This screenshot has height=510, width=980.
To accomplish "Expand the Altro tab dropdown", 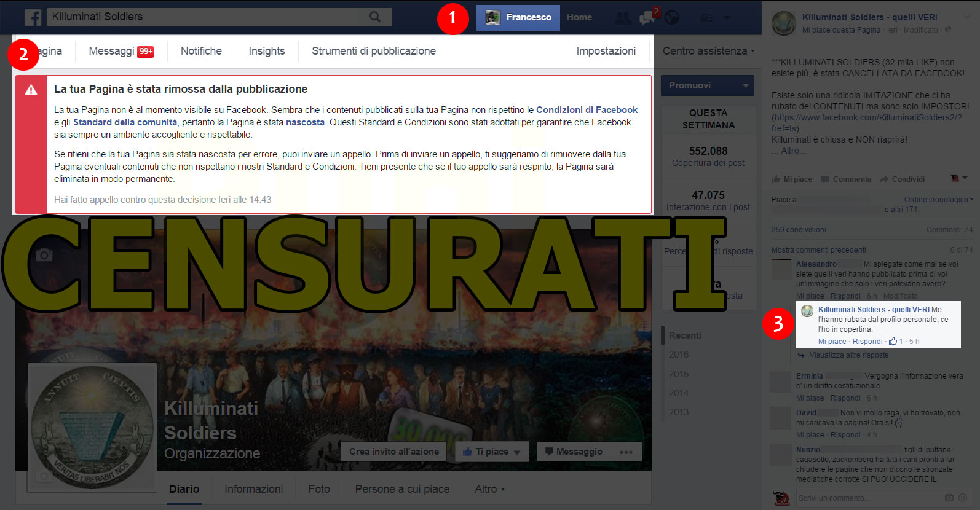I will click(489, 489).
